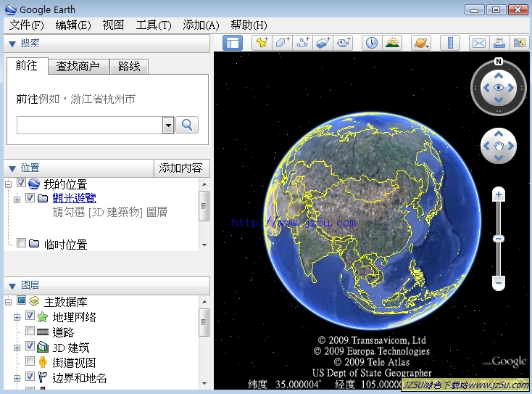Open the 工具(T) menu

[154, 25]
